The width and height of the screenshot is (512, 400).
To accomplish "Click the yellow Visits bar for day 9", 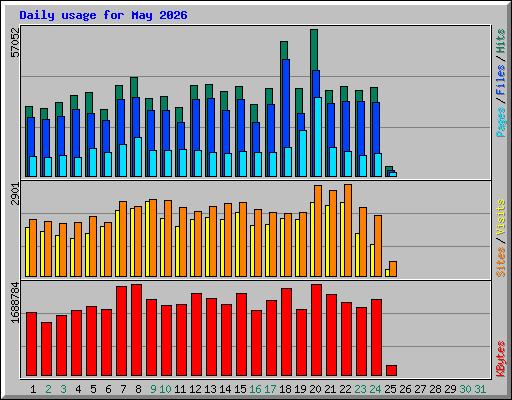I will (147, 239).
